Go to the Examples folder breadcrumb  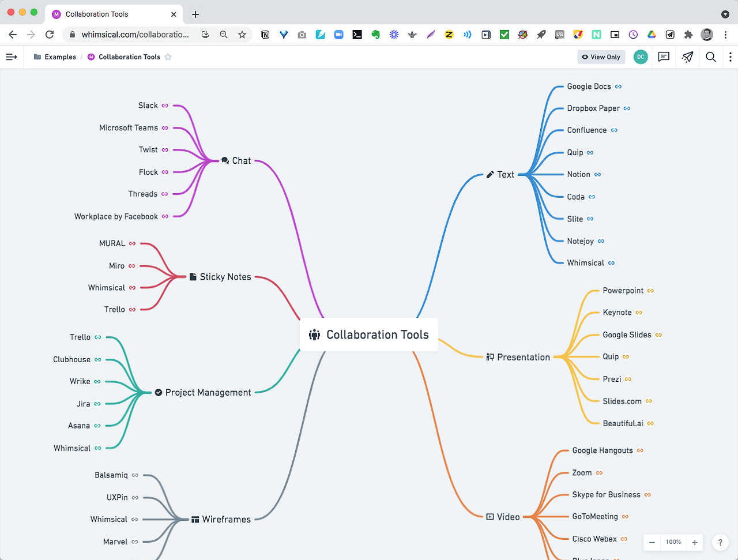pos(55,57)
